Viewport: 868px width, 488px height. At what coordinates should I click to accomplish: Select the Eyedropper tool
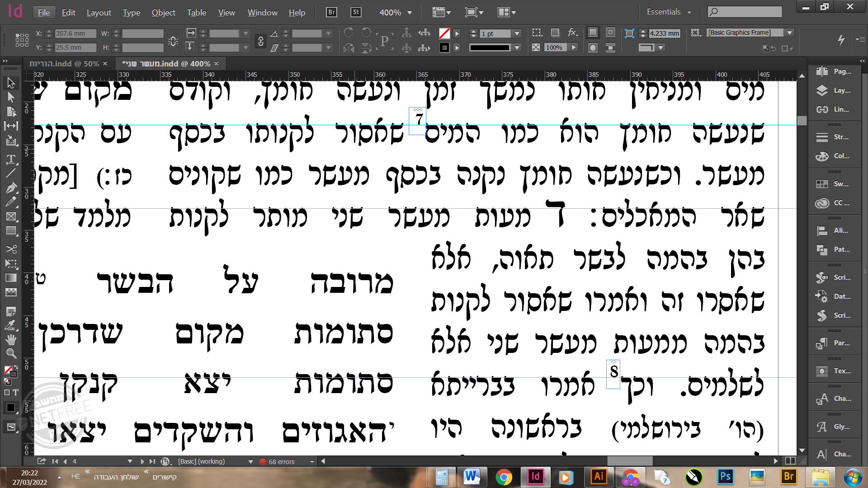click(11, 325)
